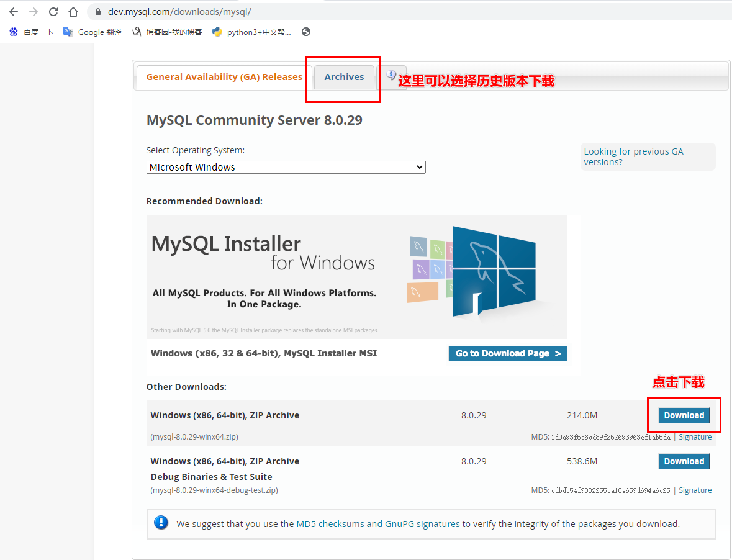Click the globe bookmark icon
The height and width of the screenshot is (560, 732).
[306, 32]
